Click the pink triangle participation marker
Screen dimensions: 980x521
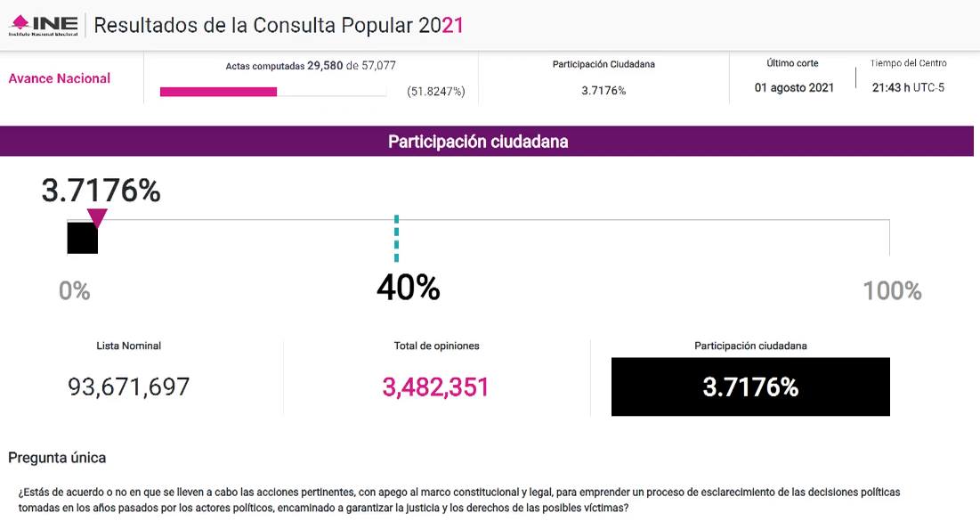[x=97, y=218]
